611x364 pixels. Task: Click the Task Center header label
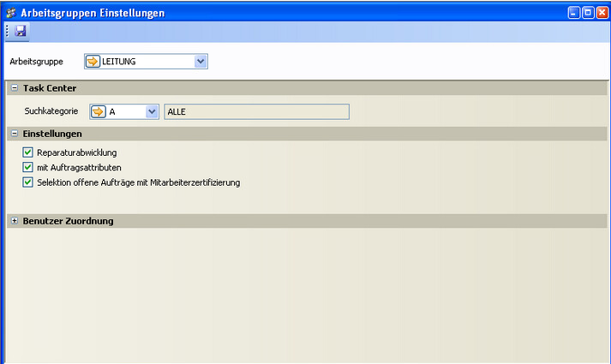[x=50, y=88]
